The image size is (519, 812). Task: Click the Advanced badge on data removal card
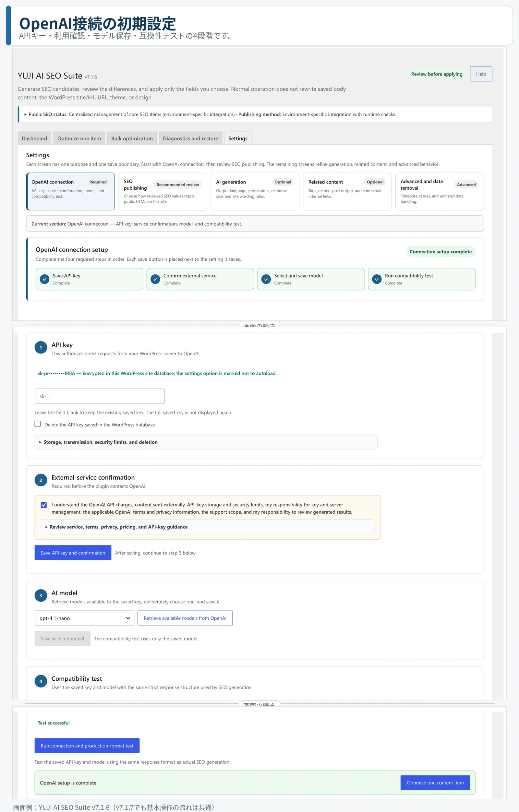tap(466, 185)
